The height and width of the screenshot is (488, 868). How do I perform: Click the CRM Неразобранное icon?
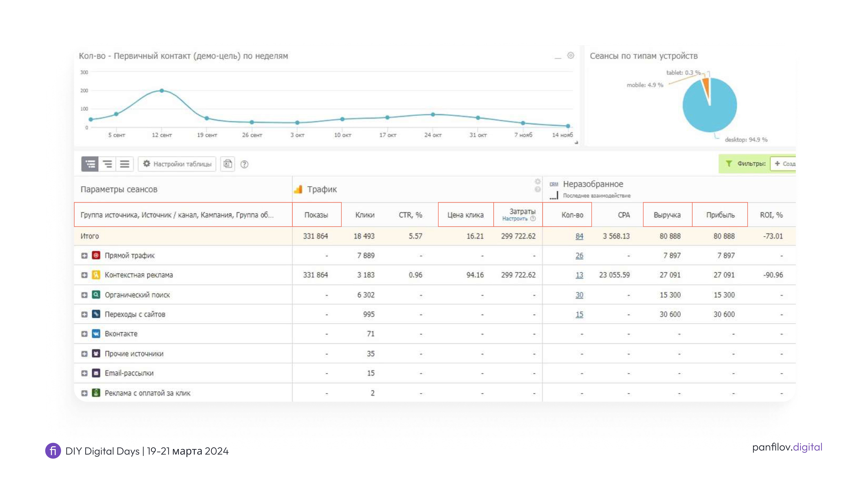[554, 184]
